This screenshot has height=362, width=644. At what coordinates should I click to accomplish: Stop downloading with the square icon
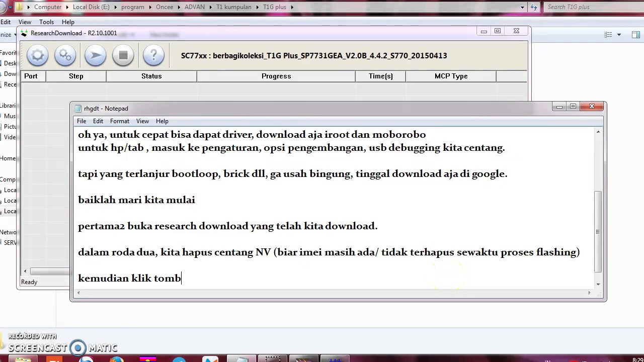[x=123, y=55]
